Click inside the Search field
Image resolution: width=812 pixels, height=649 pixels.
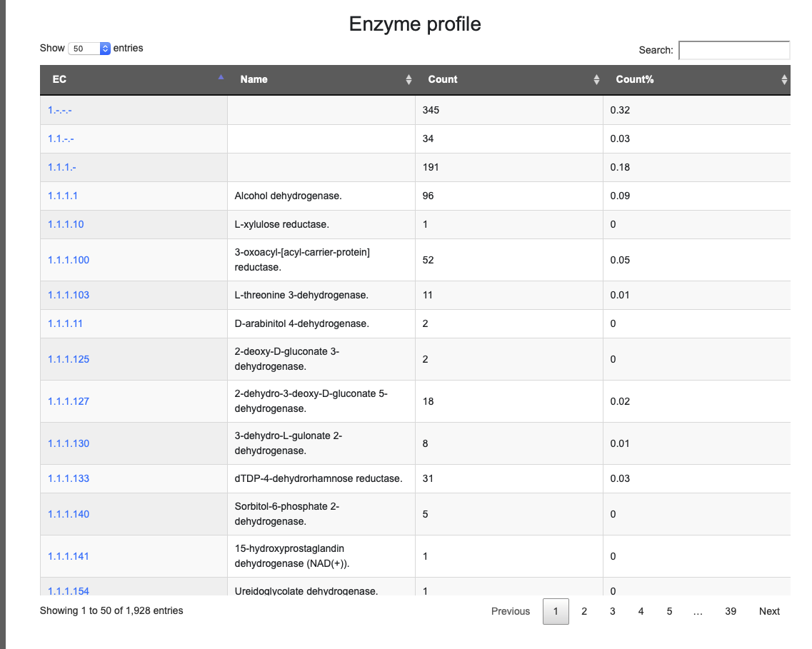pyautogui.click(x=734, y=50)
